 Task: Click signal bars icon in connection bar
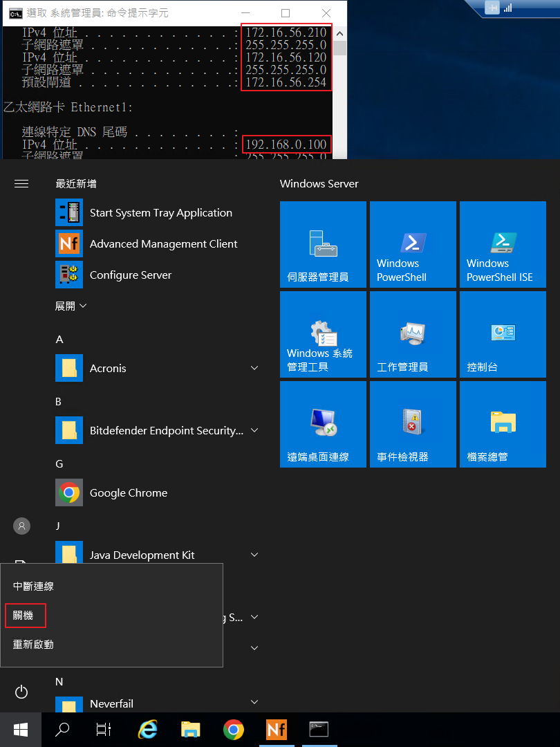(507, 8)
